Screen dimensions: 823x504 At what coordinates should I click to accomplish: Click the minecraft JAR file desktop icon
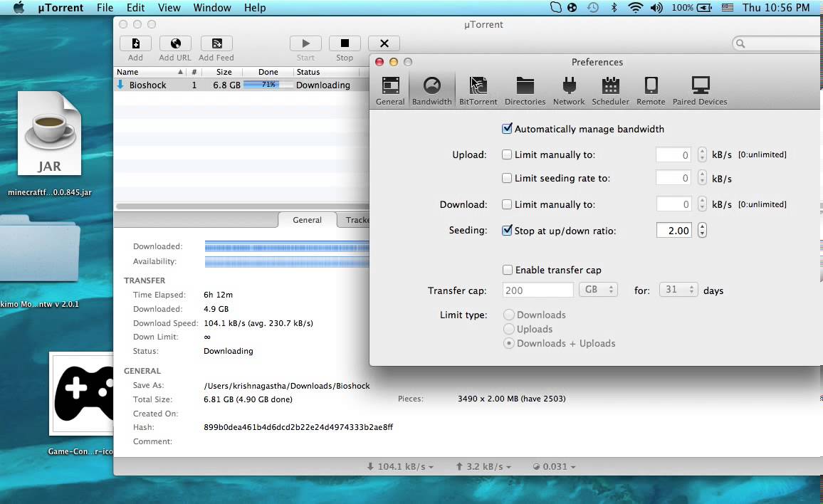pyautogui.click(x=49, y=133)
